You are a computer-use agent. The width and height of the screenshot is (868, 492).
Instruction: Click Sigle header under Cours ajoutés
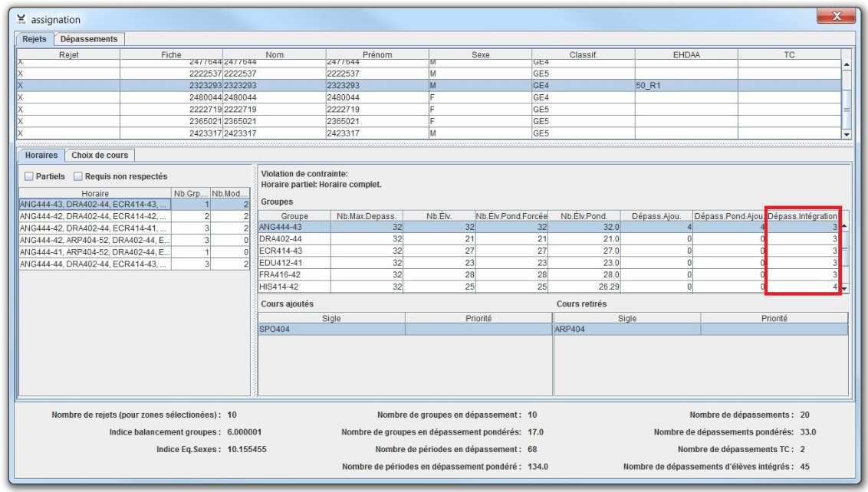click(331, 319)
